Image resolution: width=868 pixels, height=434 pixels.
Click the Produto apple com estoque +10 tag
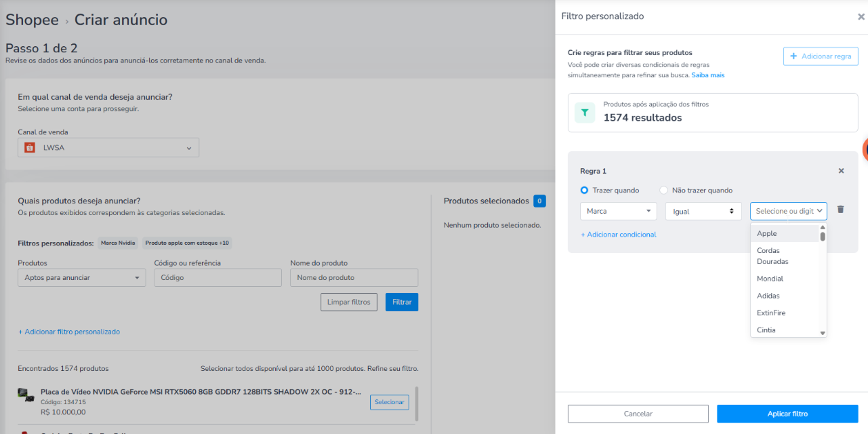187,243
